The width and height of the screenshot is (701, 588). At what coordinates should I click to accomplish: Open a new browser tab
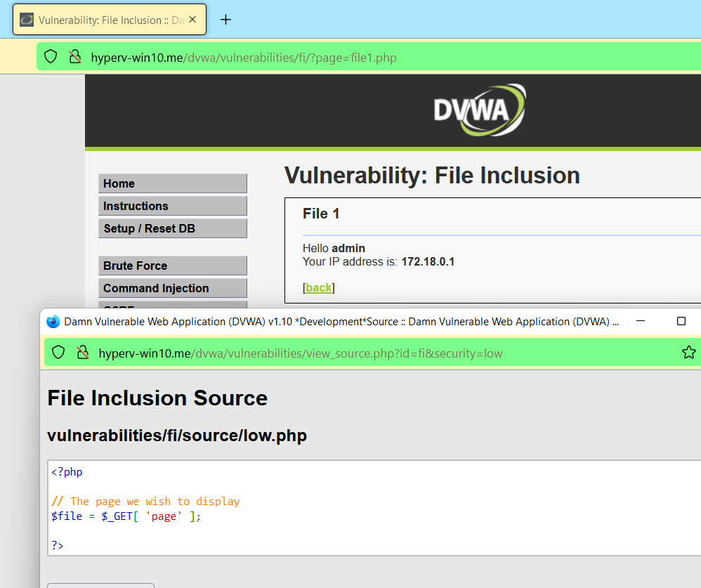pyautogui.click(x=225, y=20)
